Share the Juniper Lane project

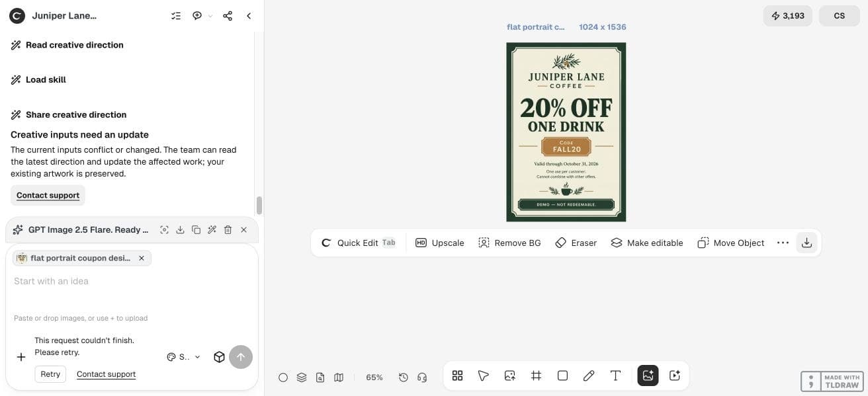click(x=228, y=16)
